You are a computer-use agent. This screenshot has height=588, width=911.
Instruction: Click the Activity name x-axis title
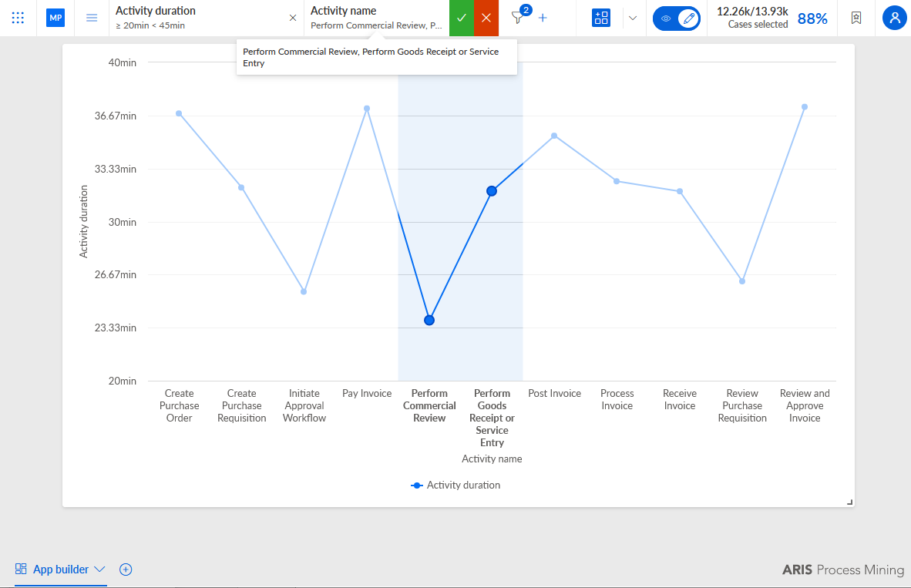(492, 459)
